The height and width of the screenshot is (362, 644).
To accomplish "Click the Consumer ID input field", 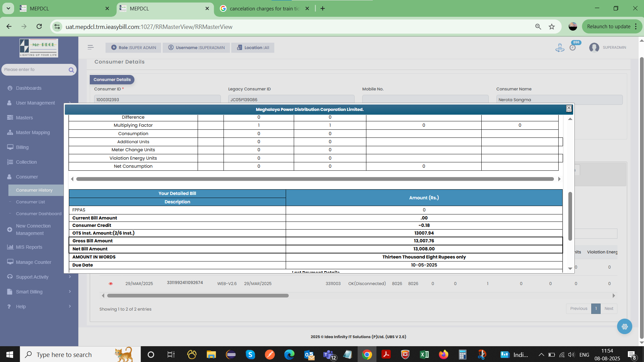I will tap(157, 99).
